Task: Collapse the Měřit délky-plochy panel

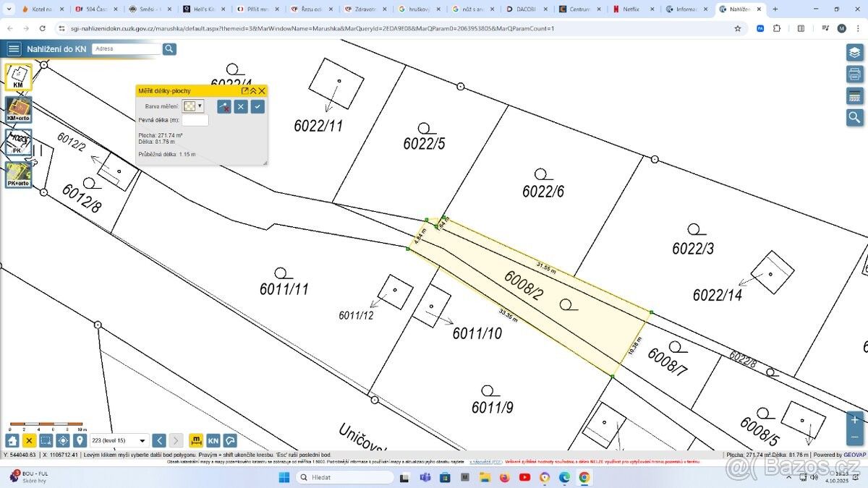Action: [253, 90]
